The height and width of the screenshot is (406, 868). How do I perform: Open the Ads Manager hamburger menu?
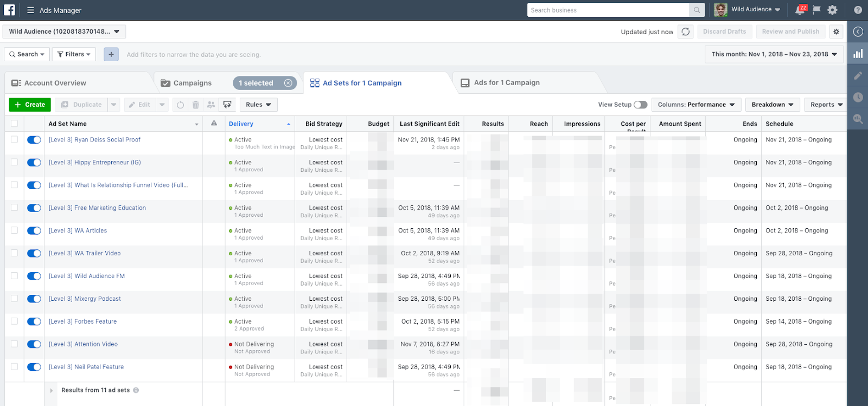30,10
